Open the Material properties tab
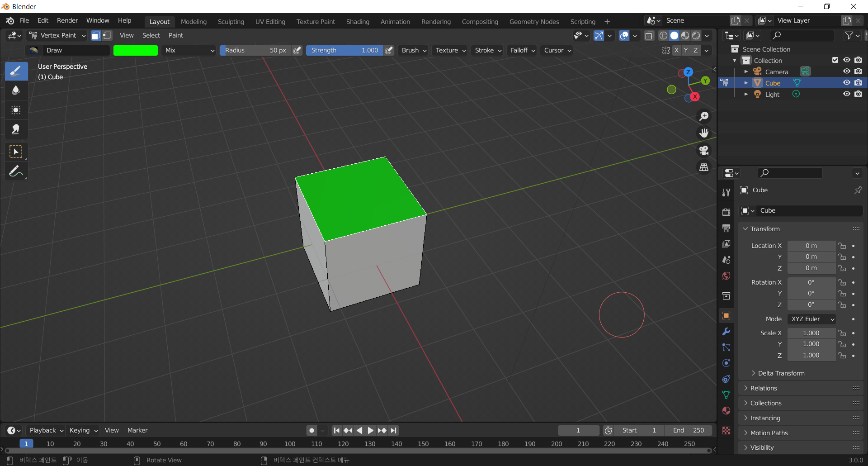This screenshot has width=868, height=466. 726,411
